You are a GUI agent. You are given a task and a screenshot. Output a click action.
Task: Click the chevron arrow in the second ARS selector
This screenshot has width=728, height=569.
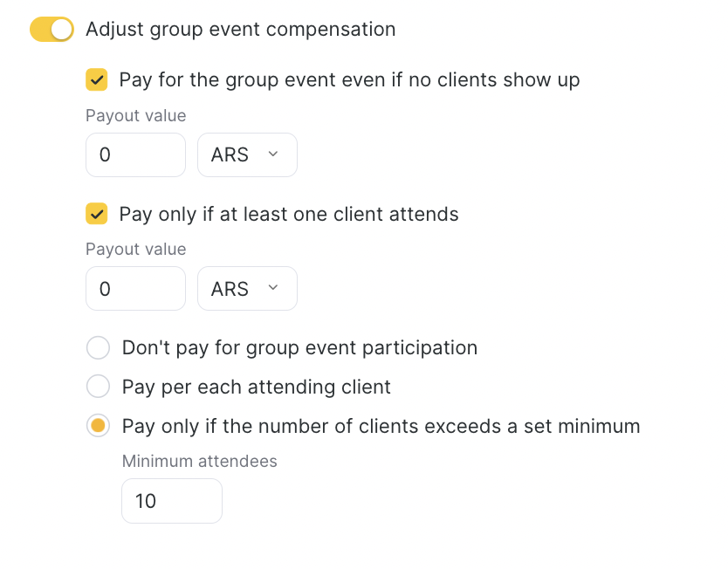(272, 288)
